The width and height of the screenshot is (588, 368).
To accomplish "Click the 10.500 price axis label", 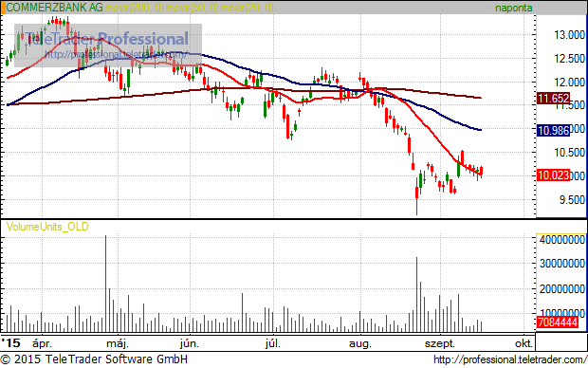I will [x=569, y=153].
